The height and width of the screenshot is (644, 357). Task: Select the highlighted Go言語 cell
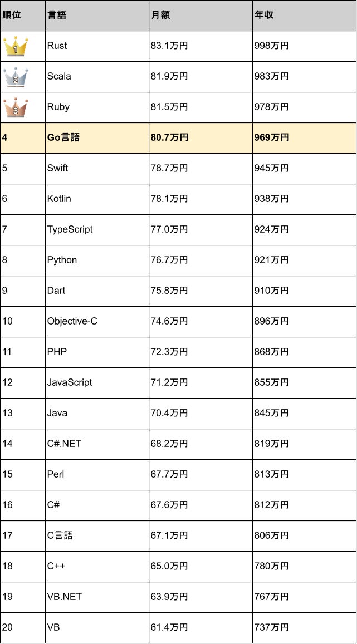(x=63, y=138)
